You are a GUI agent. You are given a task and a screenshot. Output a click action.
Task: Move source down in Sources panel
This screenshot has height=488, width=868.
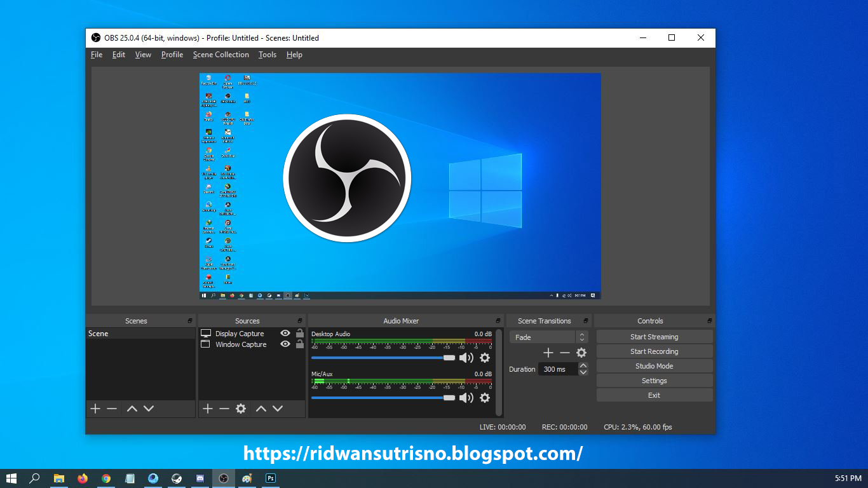point(278,409)
